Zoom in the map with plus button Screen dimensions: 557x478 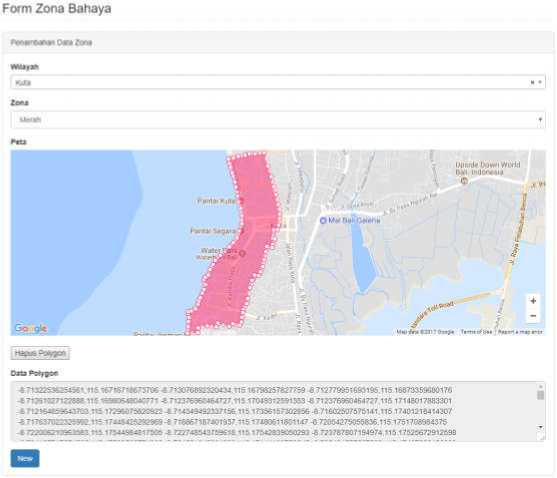pos(533,301)
